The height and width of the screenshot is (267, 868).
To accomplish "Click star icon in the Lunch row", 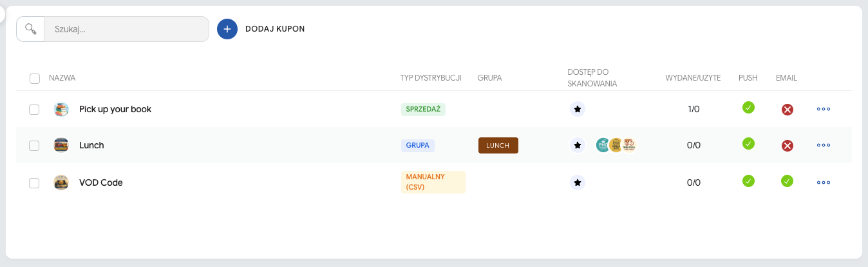I will (x=578, y=146).
